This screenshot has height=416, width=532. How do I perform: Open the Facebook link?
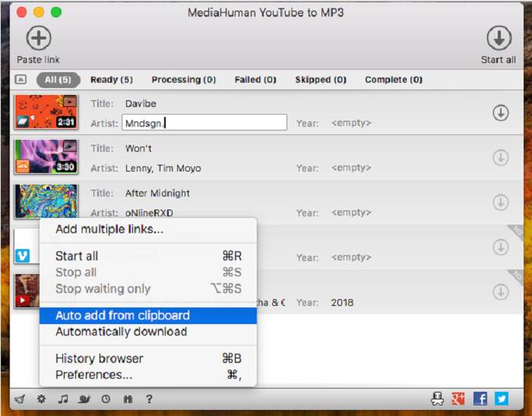coord(480,399)
